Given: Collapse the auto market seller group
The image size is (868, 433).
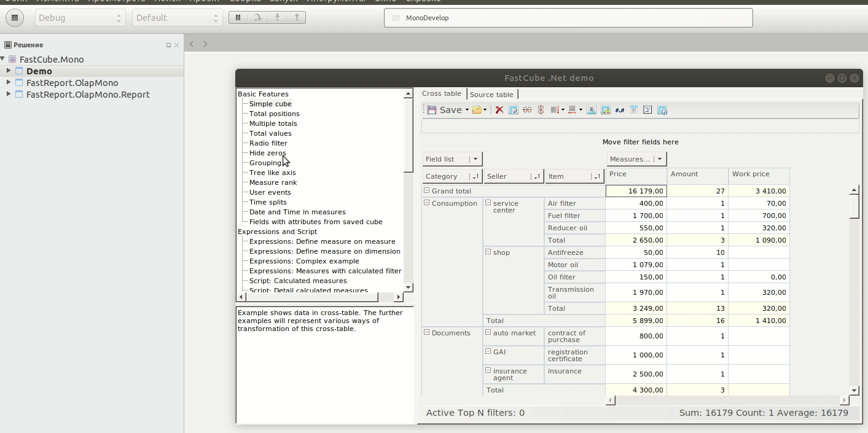Looking at the screenshot, I should coord(488,332).
